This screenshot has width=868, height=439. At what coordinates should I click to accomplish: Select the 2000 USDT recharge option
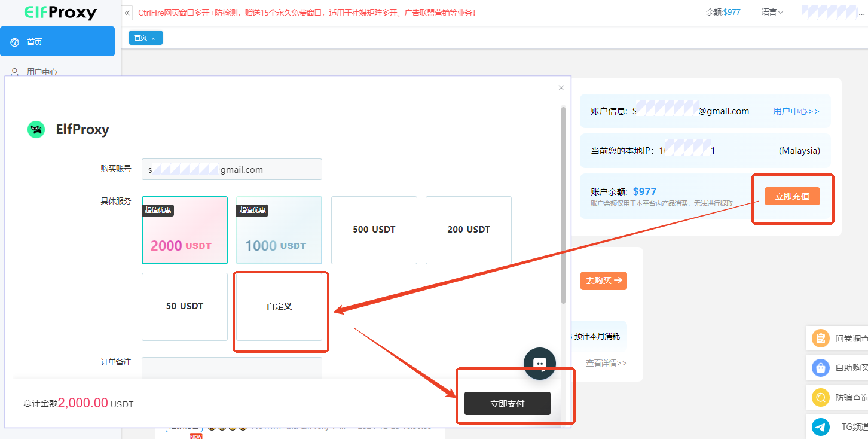point(185,230)
